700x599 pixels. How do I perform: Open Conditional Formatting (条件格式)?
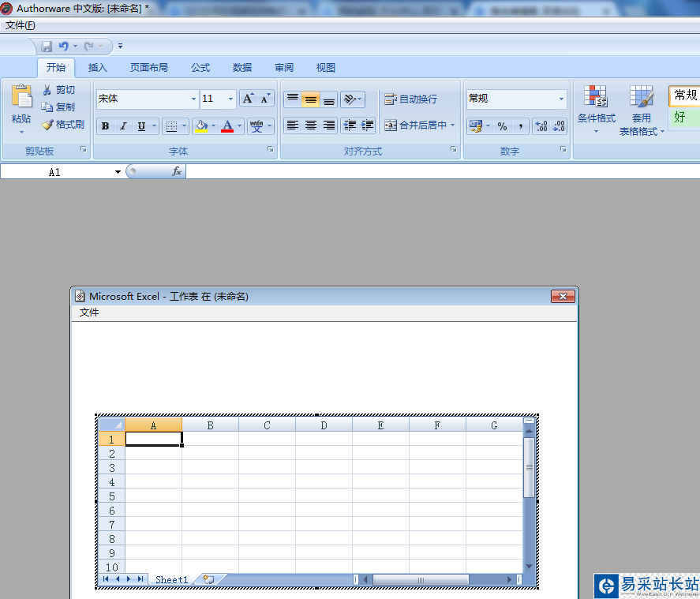coord(596,110)
